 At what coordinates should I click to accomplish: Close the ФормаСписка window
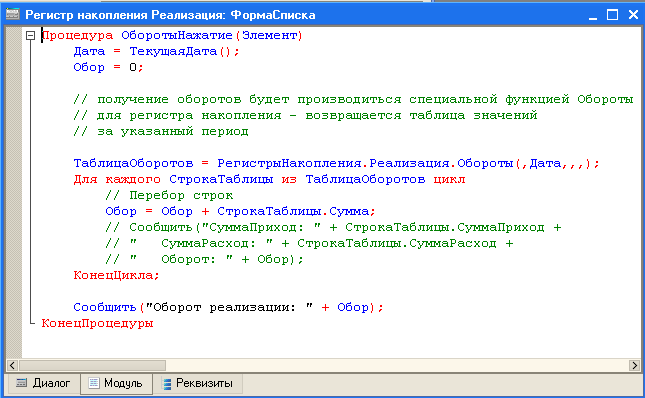click(633, 15)
